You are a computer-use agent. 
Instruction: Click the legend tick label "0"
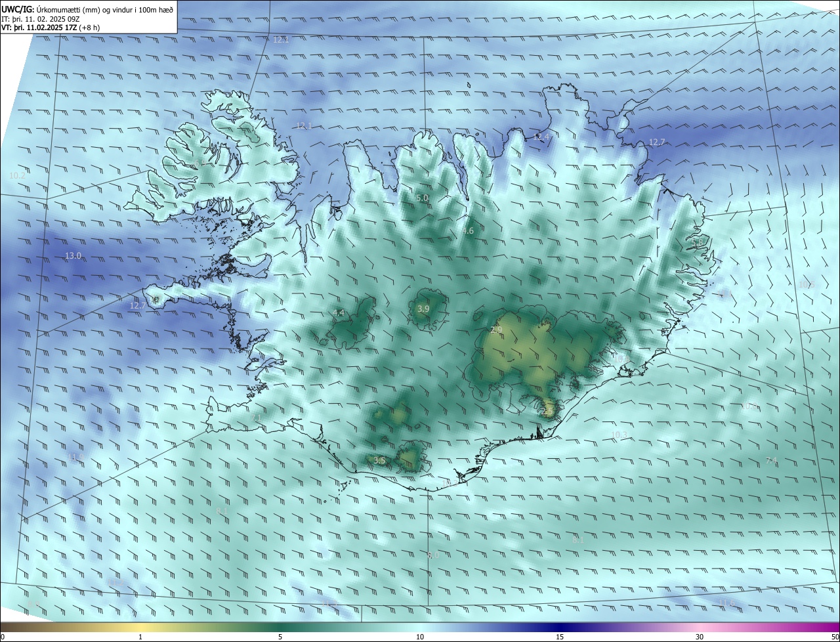(3, 637)
